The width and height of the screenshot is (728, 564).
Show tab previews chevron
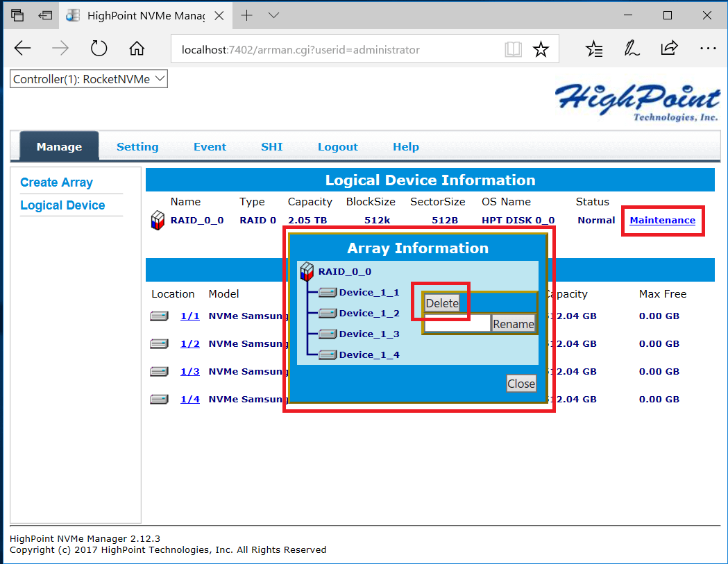tap(274, 15)
